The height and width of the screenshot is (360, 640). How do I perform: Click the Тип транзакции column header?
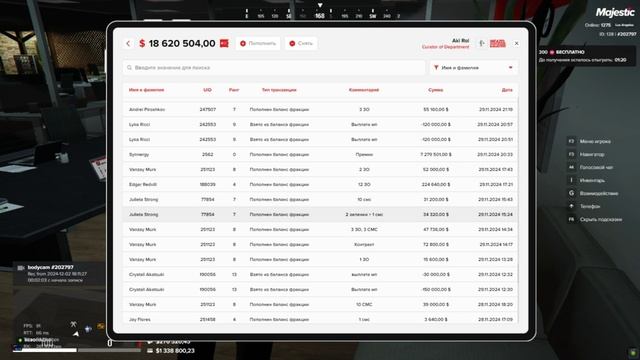pyautogui.click(x=279, y=90)
